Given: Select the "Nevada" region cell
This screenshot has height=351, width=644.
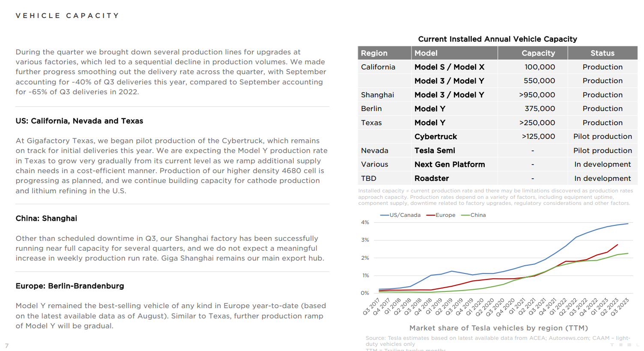Looking at the screenshot, I should (x=375, y=150).
